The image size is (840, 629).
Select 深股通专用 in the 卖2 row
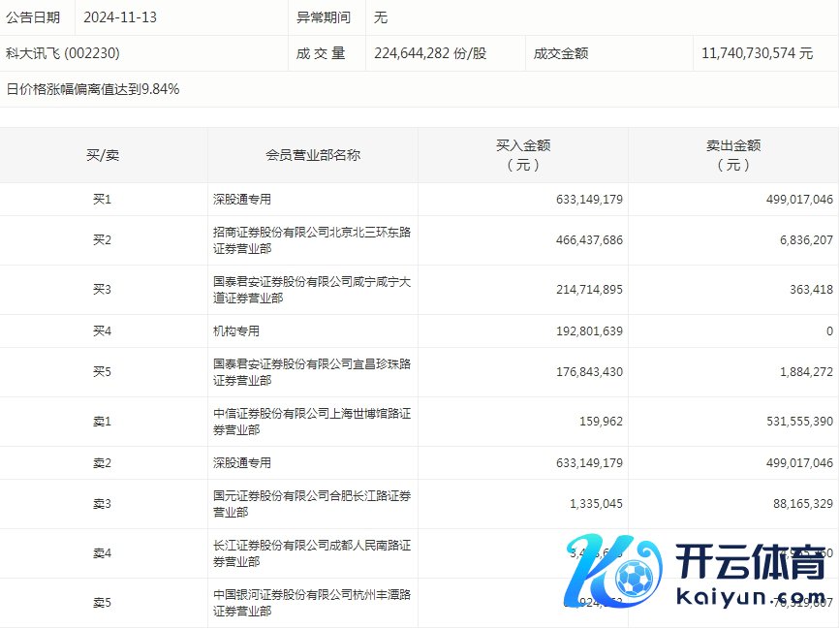tap(242, 463)
